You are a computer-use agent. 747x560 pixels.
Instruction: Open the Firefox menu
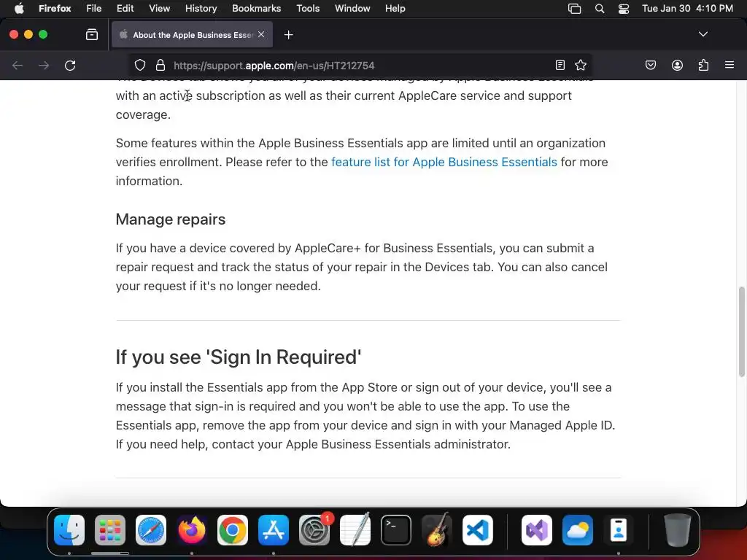point(55,8)
